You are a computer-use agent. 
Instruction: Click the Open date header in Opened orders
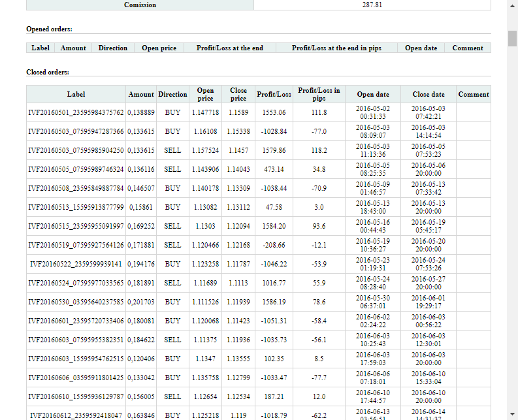tap(421, 48)
